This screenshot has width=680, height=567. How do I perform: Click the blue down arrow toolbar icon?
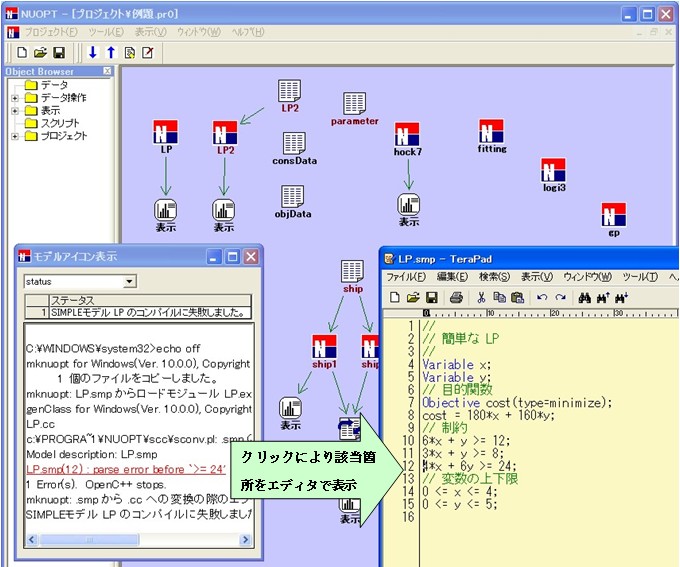[x=92, y=52]
